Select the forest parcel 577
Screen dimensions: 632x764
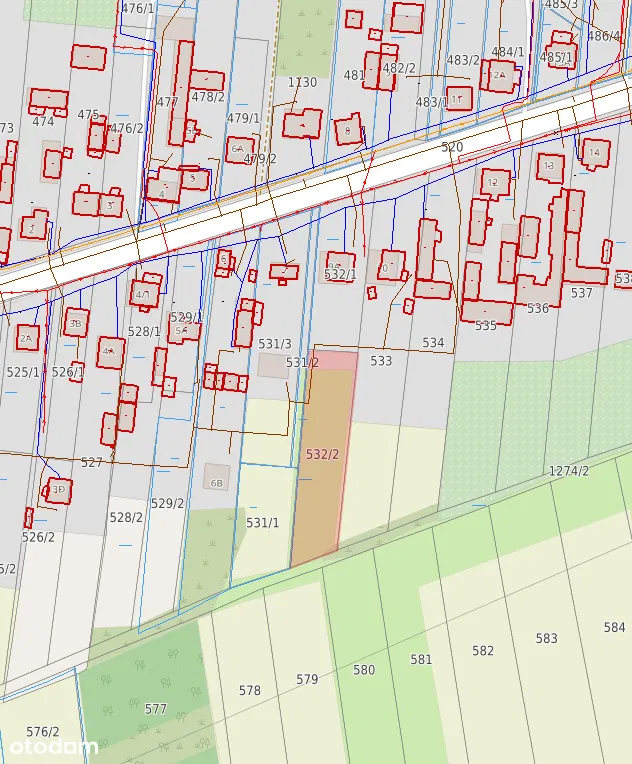pyautogui.click(x=155, y=709)
